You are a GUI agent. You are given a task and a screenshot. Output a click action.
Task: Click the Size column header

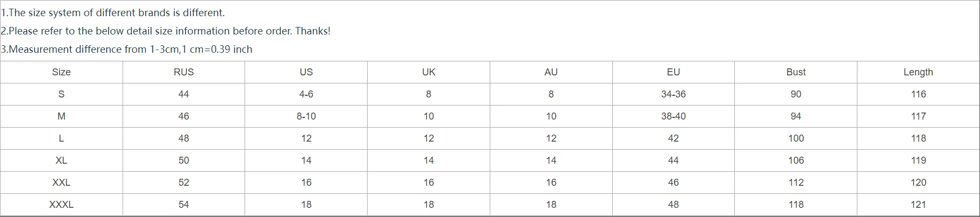[61, 72]
